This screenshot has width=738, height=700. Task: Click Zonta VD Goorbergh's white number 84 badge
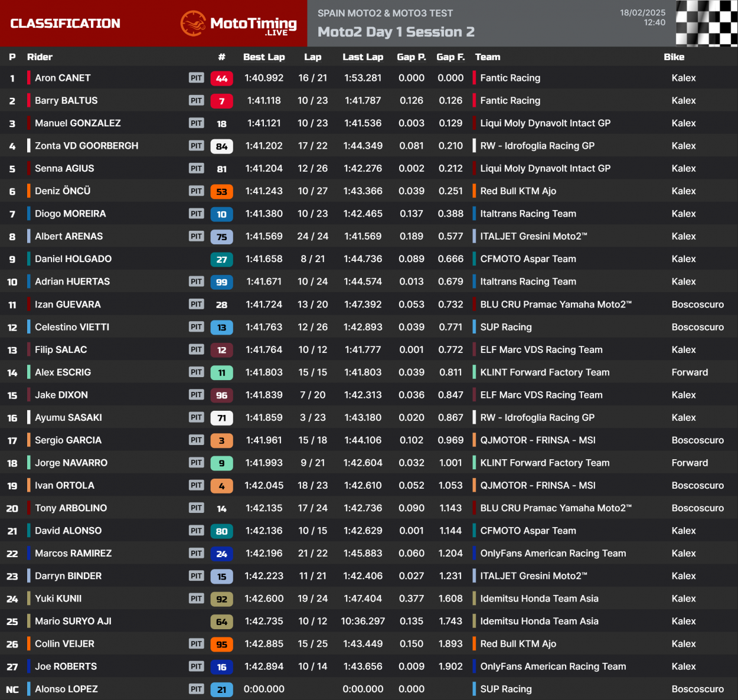coord(221,146)
